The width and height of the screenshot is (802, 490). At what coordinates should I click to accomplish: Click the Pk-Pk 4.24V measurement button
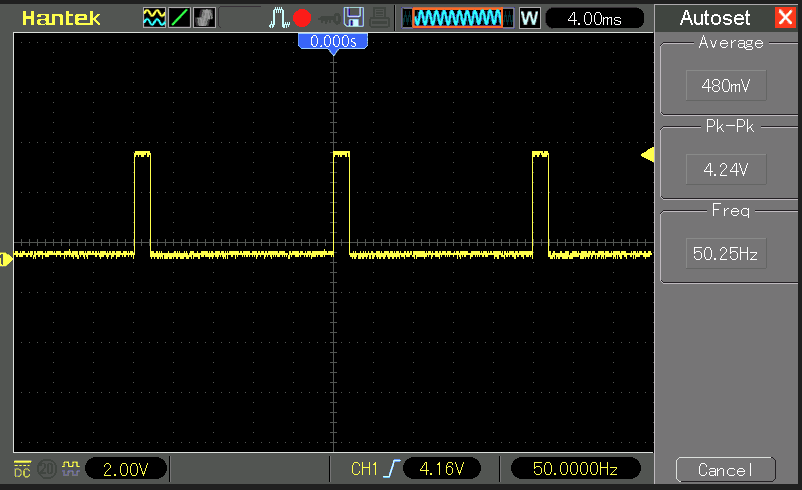726,170
